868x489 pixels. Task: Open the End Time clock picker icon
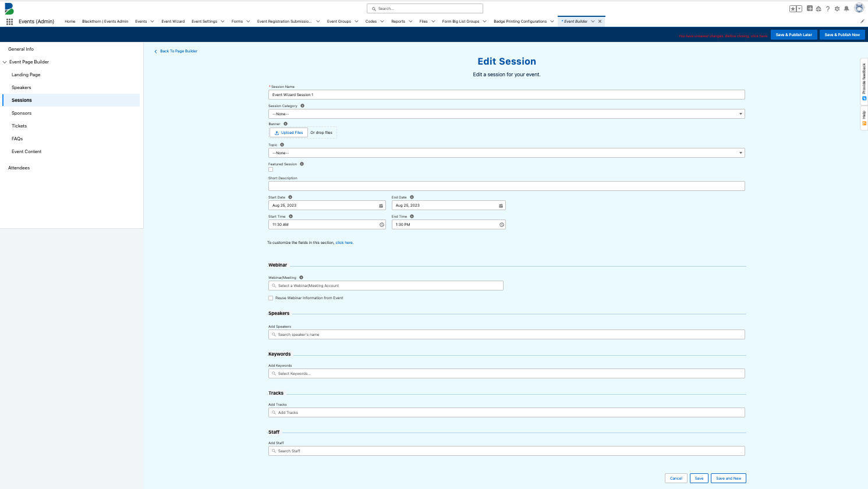[x=501, y=225]
